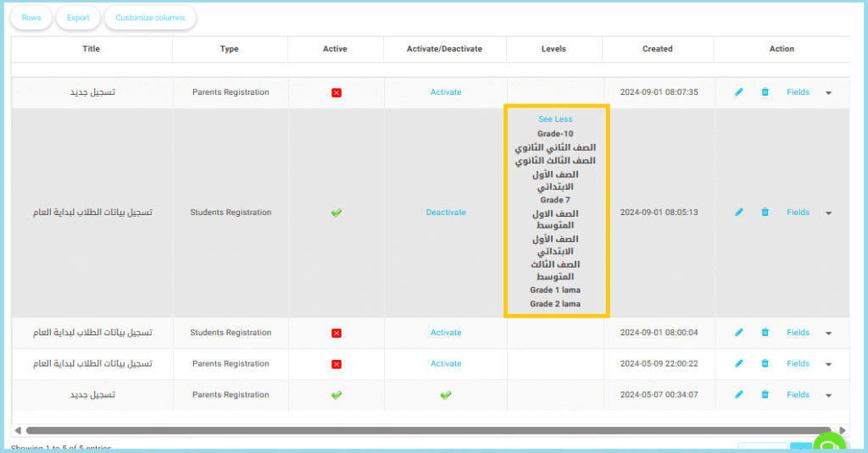868x453 pixels.
Task: Open the Customize columns button
Action: [150, 18]
